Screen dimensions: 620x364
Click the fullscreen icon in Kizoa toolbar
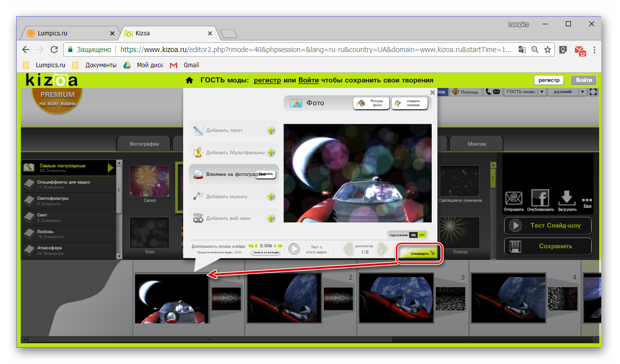(x=593, y=92)
